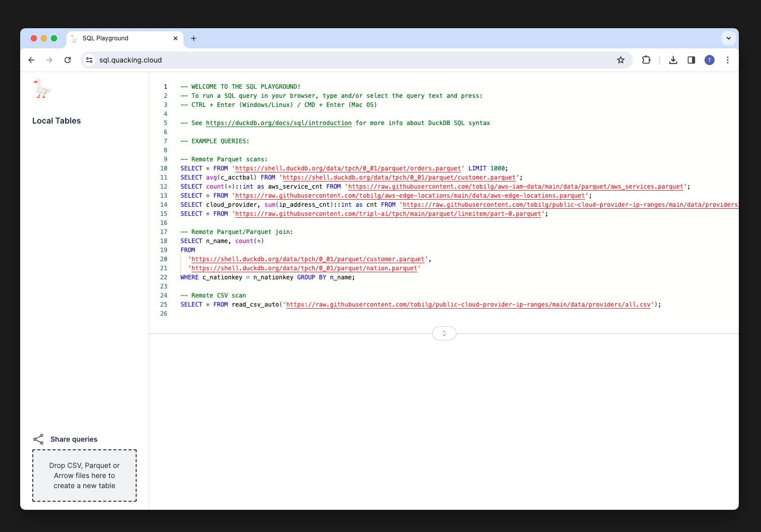
Task: Open the browser Downloads icon
Action: tap(673, 60)
